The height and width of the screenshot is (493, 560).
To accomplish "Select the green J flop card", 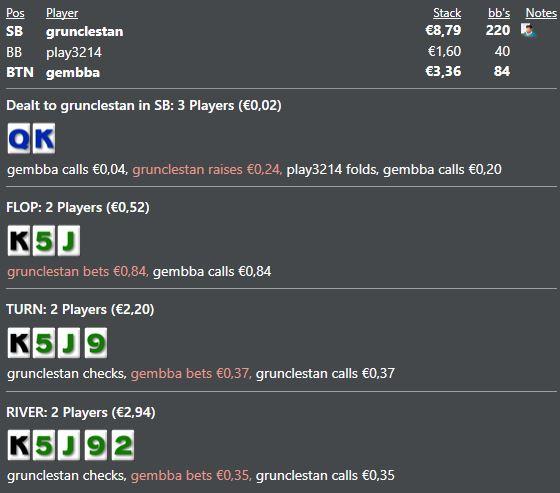I will pyautogui.click(x=69, y=240).
